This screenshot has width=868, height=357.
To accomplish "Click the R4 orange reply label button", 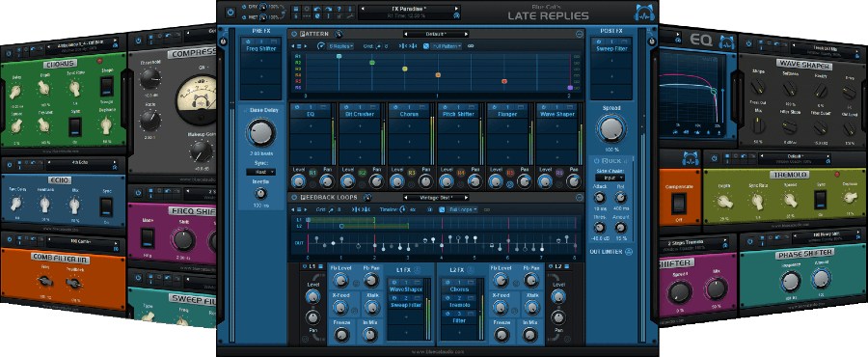I will point(461,173).
